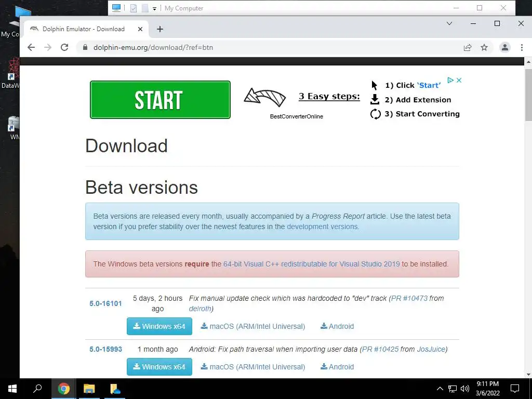532x399 pixels.
Task: Click the scrollbar down arrow
Action: (528, 375)
